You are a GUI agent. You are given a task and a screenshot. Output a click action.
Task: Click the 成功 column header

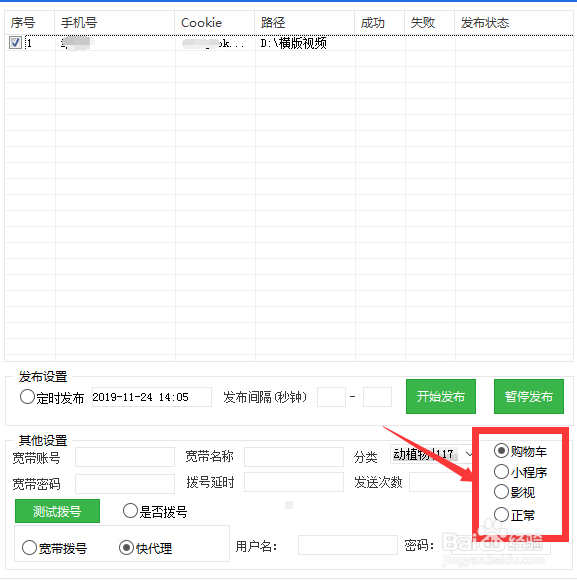point(379,23)
